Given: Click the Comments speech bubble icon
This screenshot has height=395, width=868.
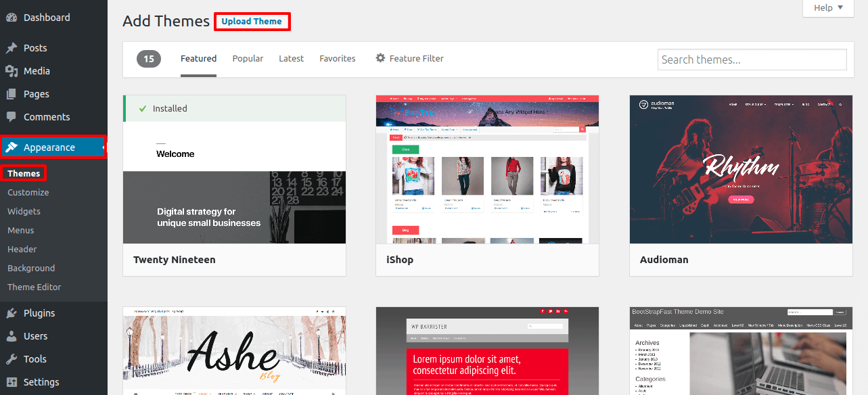Looking at the screenshot, I should [12, 117].
